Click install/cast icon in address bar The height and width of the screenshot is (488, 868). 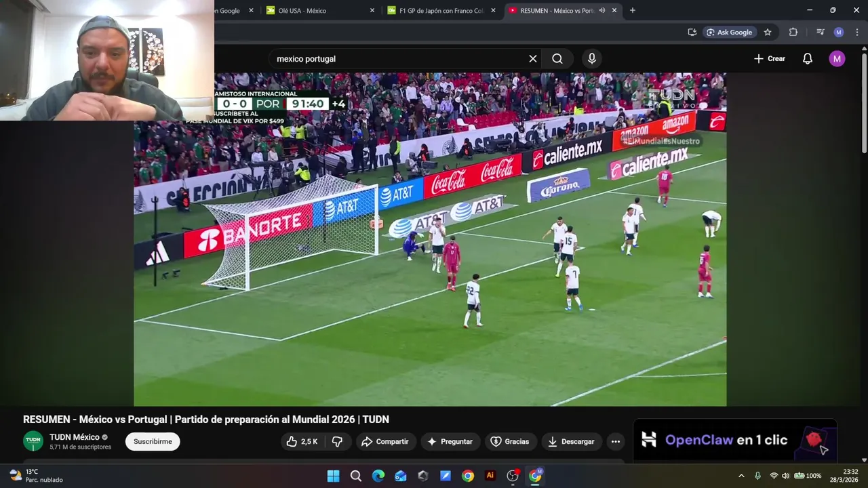coord(692,32)
